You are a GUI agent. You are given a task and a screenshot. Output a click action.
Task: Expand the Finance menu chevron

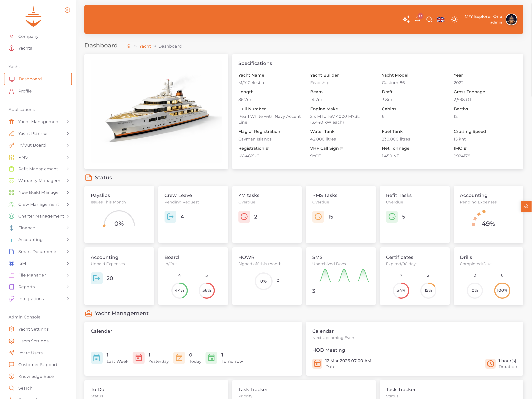[x=68, y=228]
